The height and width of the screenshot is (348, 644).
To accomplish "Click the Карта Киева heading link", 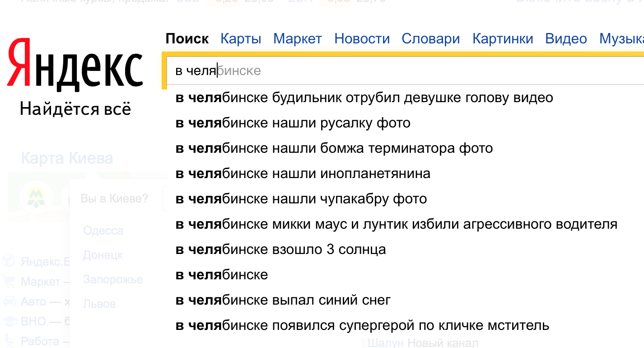I will (x=67, y=159).
